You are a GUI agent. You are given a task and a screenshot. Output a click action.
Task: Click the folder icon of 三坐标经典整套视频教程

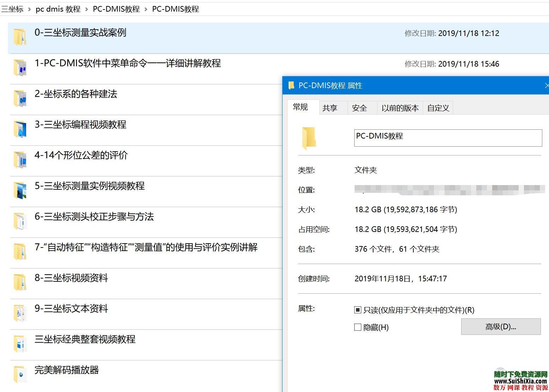[20, 343]
